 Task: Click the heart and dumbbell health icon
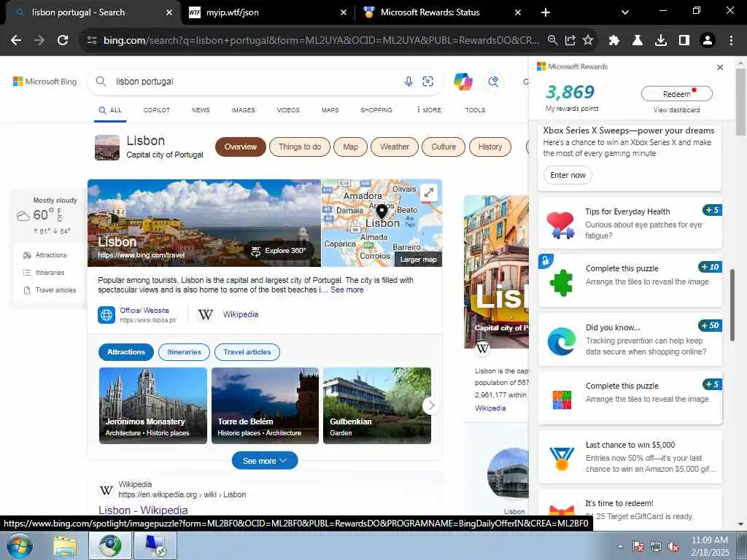coord(560,225)
